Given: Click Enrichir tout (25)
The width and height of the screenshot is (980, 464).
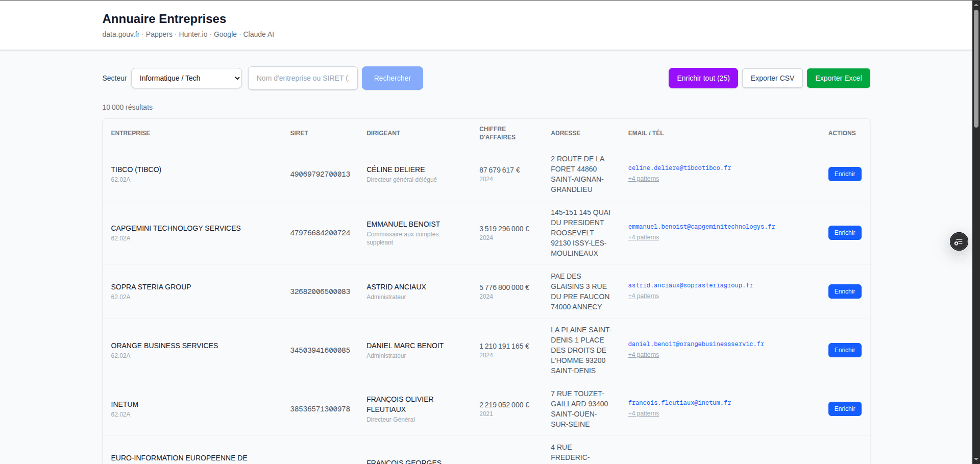Looking at the screenshot, I should pos(703,78).
